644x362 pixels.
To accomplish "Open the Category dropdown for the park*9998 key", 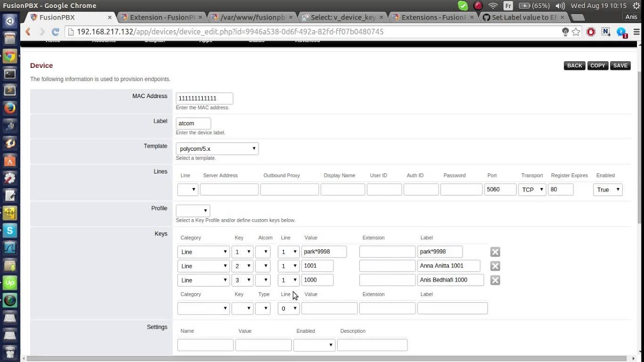I will coord(204,252).
